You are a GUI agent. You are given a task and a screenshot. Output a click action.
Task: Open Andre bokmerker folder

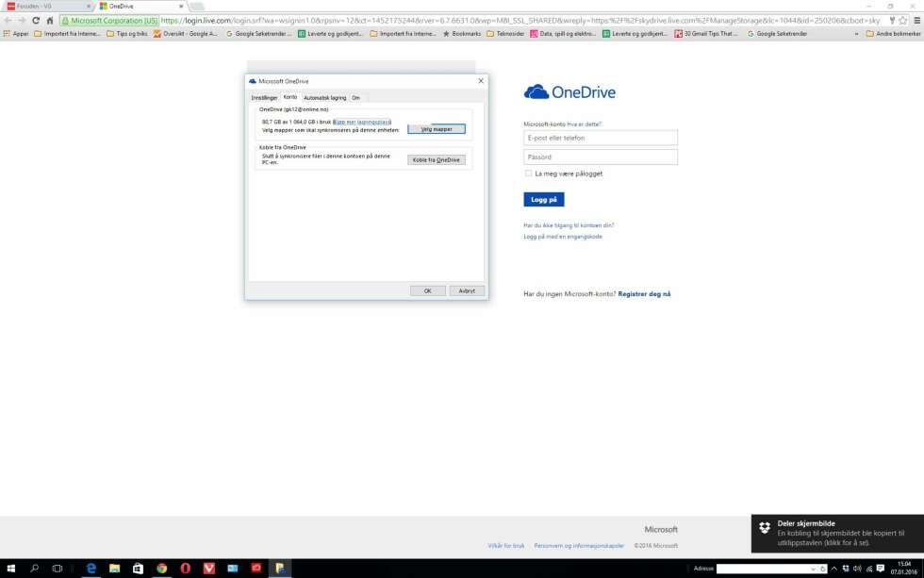[894, 34]
